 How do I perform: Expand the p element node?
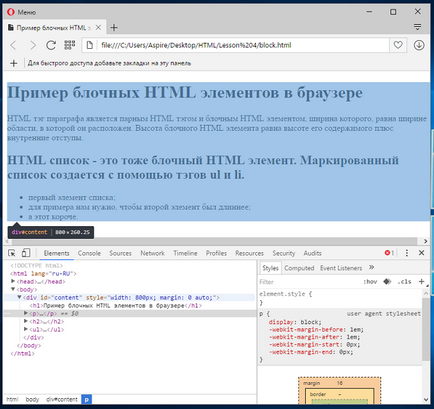(26, 313)
